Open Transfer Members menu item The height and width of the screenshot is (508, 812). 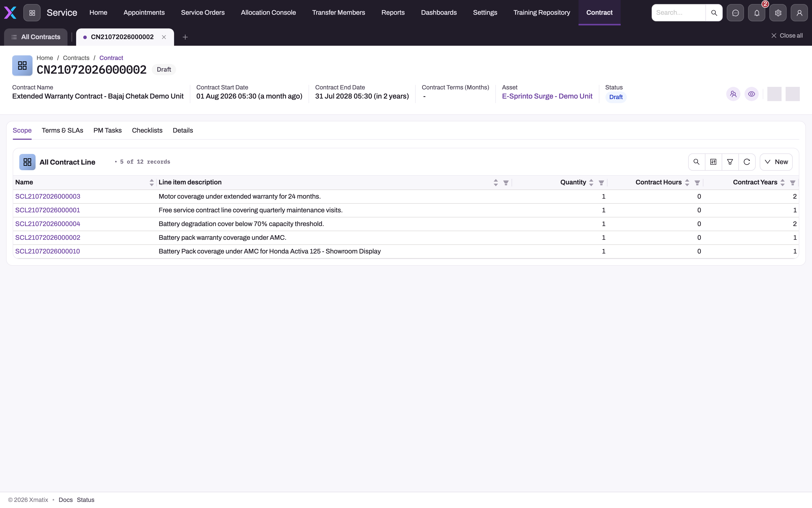pos(339,13)
